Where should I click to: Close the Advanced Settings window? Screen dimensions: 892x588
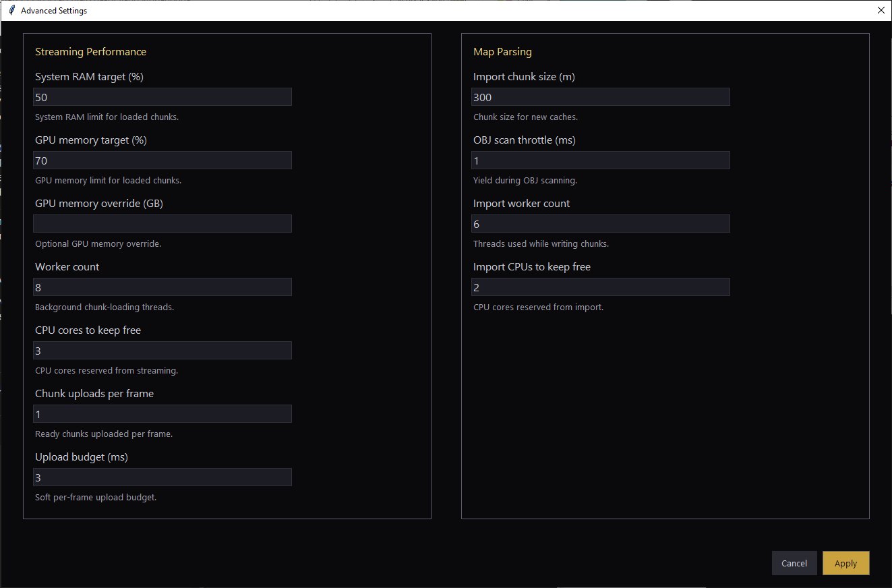pos(881,10)
